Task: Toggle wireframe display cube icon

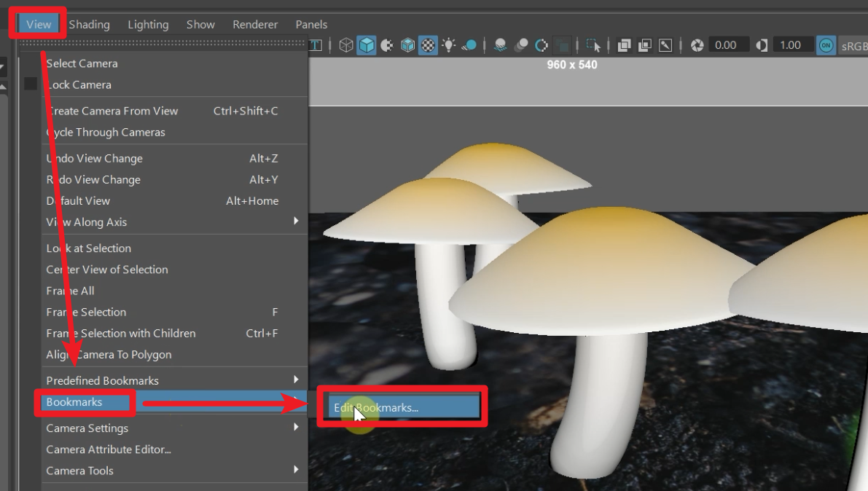Action: [346, 45]
